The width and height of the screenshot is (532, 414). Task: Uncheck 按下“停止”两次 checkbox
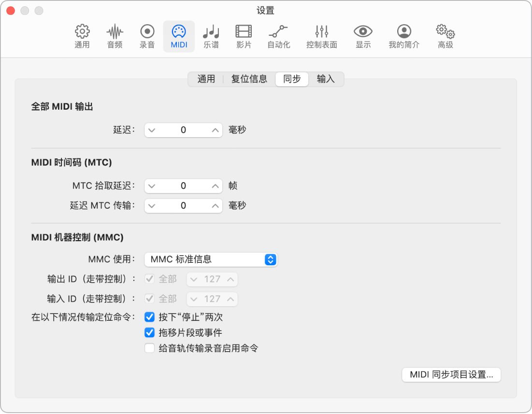click(x=150, y=317)
